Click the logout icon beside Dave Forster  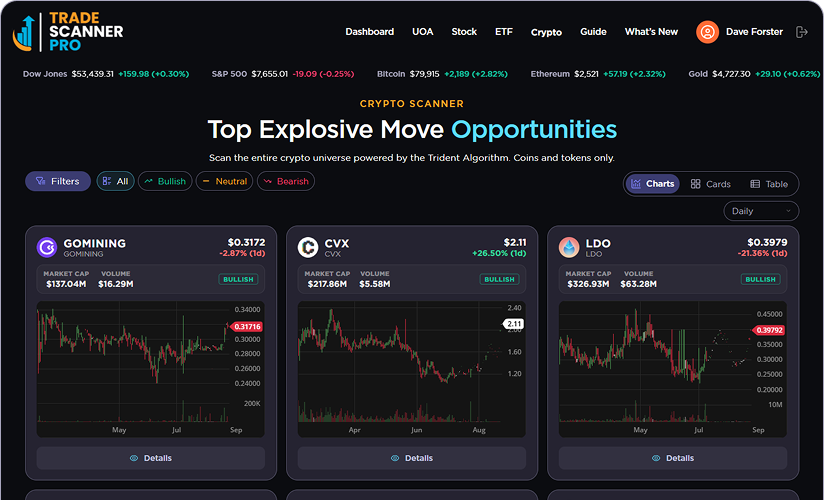801,32
